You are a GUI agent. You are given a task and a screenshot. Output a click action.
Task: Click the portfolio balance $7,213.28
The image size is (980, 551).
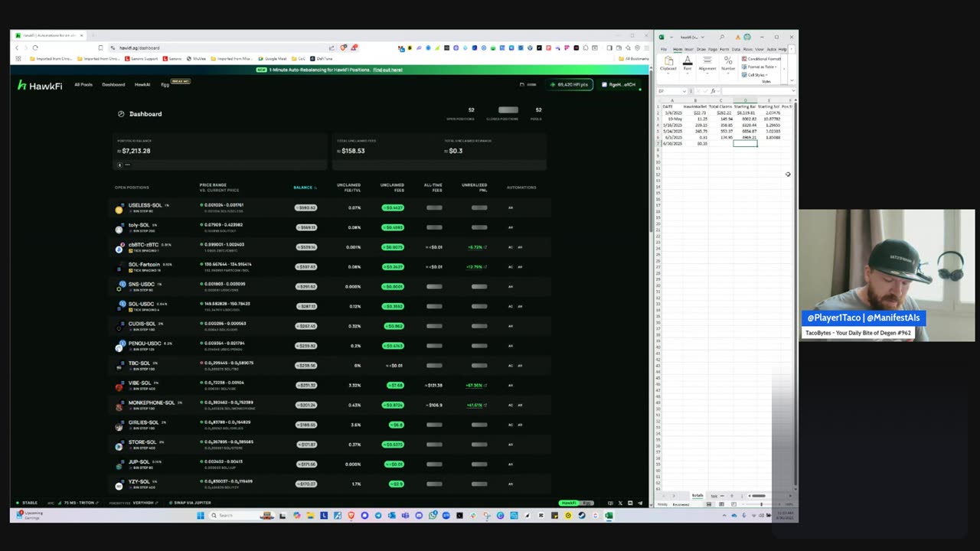pos(134,151)
